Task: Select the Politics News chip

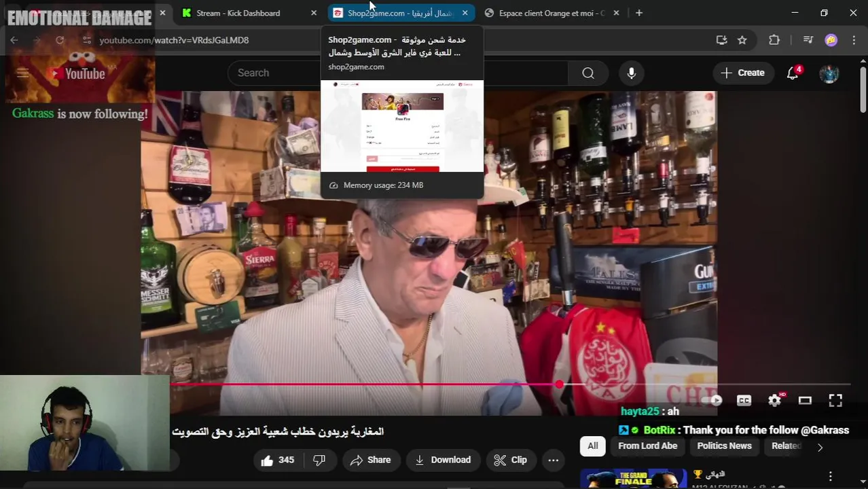Action: point(724,446)
